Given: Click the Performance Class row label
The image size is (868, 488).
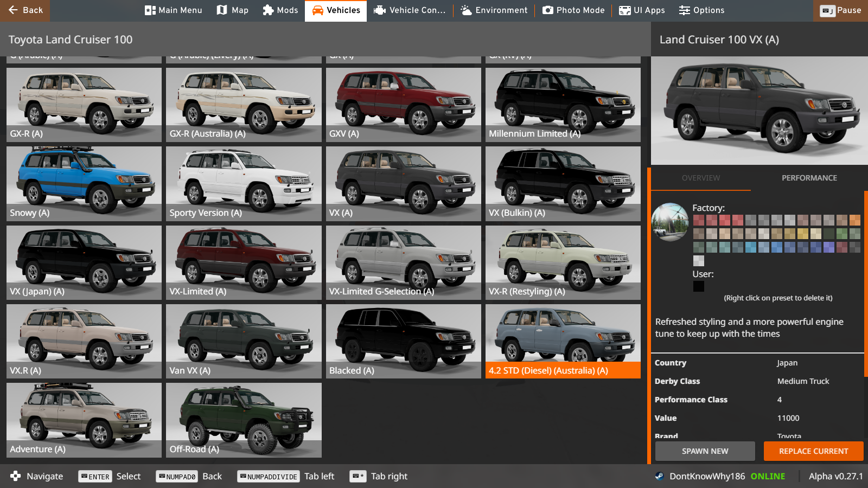Looking at the screenshot, I should click(x=691, y=400).
